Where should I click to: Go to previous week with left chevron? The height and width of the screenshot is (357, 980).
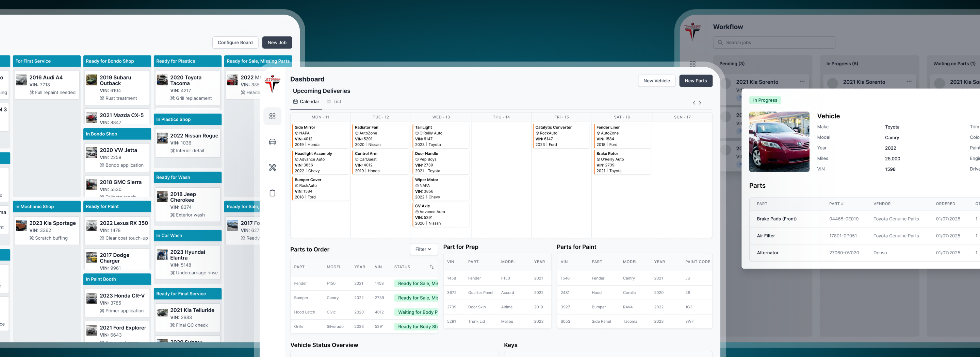pos(694,103)
